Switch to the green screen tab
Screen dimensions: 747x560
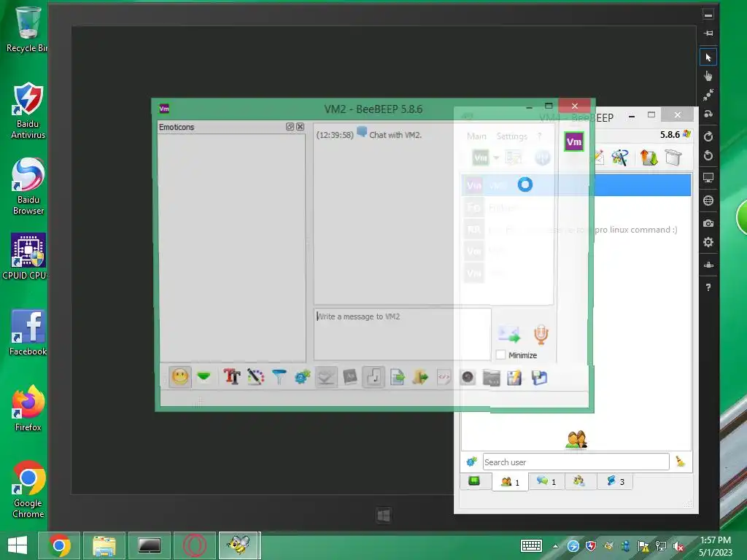474,481
